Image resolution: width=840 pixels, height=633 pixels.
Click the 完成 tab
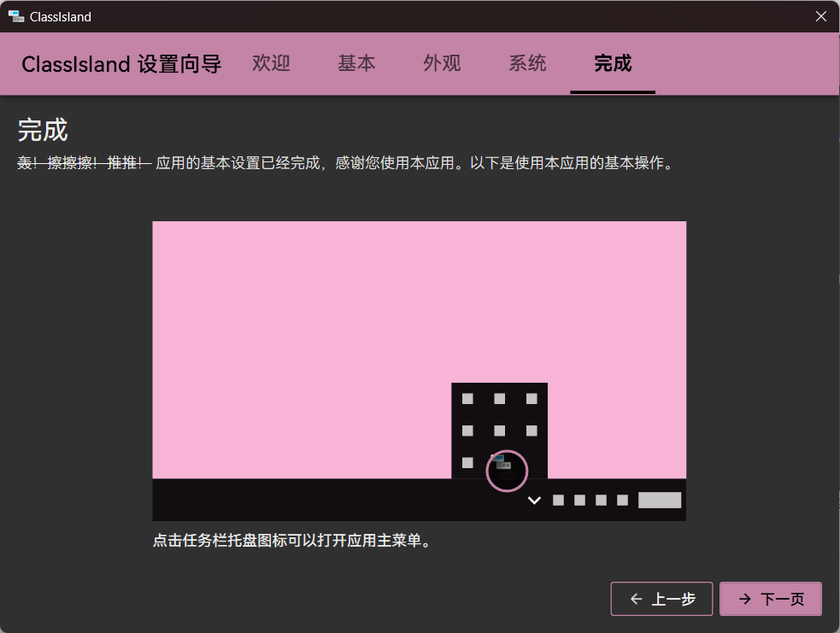point(613,63)
